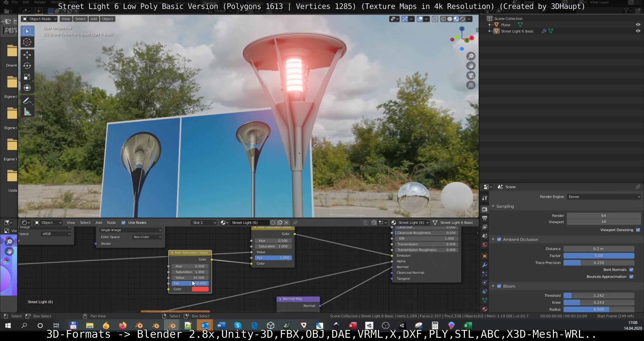Adjust Ambient Occlusion Factor slider
The width and height of the screenshot is (644, 341).
[599, 256]
